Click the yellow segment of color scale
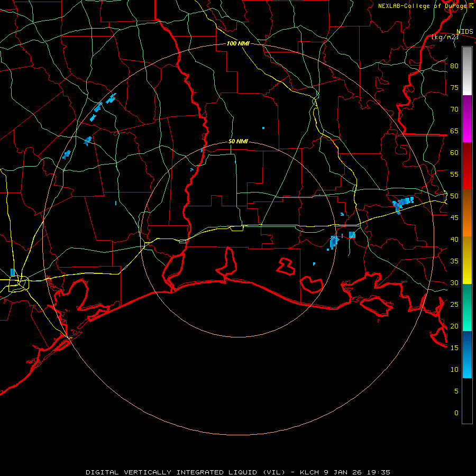Viewport: 476px width, 476px height. [467, 260]
